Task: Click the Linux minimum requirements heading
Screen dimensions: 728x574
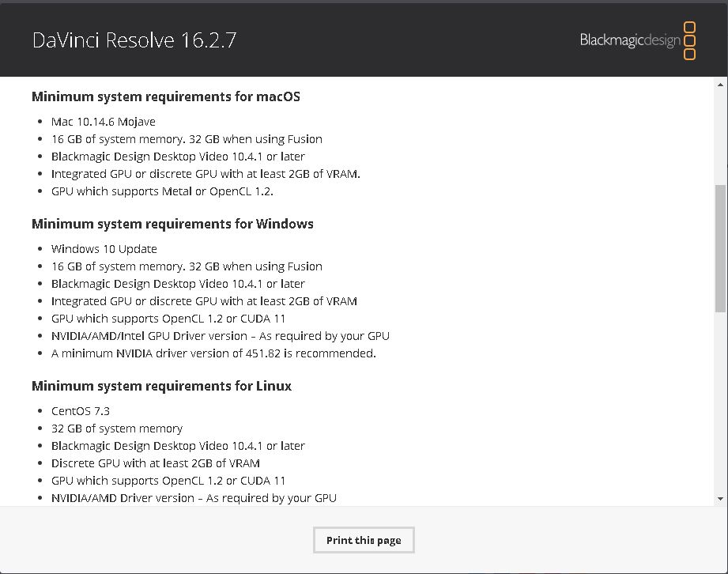Action: (161, 386)
